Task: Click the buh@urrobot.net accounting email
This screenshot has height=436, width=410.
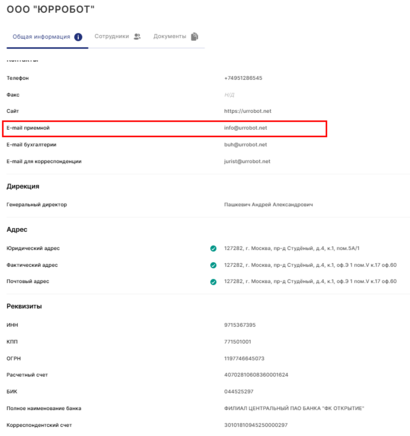Action: point(246,145)
